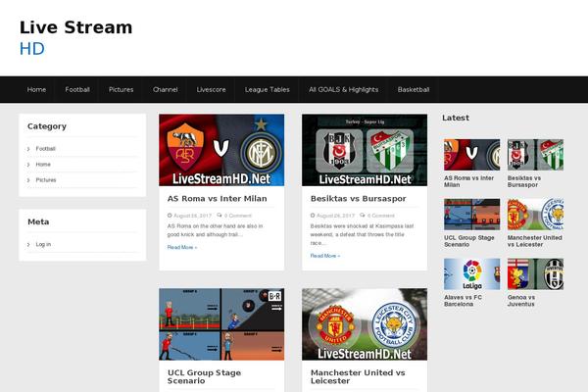Open 0 Comment link on Besiktas post
Screen dimensions: 588x392
(x=380, y=216)
